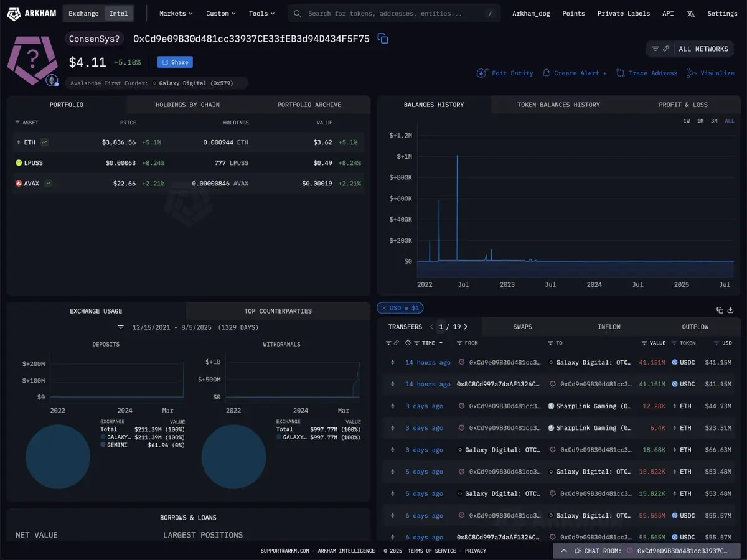
Task: Click the large ConsenSys entity avatar
Action: [x=33, y=60]
